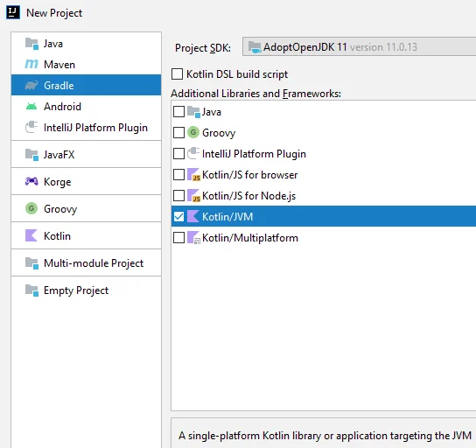Click the Kotlin/JVM icon in frameworks list

pos(193,216)
